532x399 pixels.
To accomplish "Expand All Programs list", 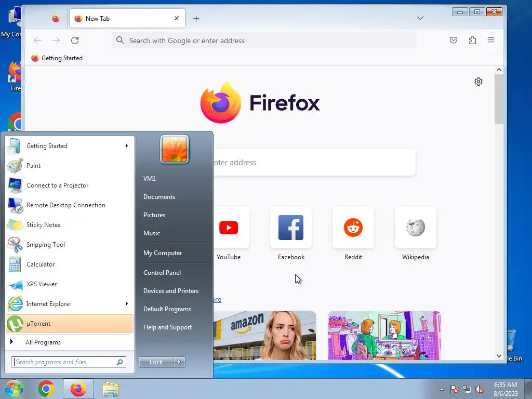I will click(x=70, y=342).
